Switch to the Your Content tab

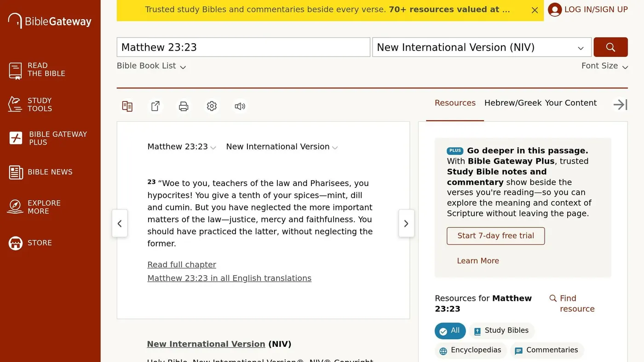point(570,103)
